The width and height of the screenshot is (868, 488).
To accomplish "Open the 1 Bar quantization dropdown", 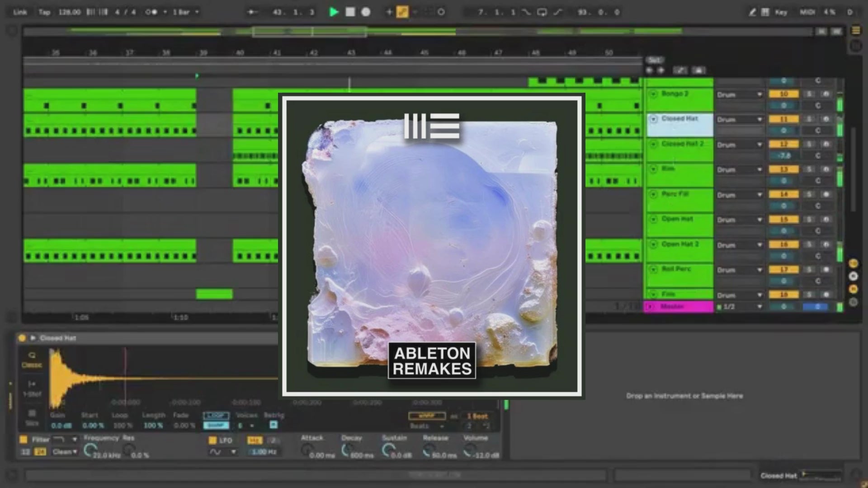I will (185, 12).
